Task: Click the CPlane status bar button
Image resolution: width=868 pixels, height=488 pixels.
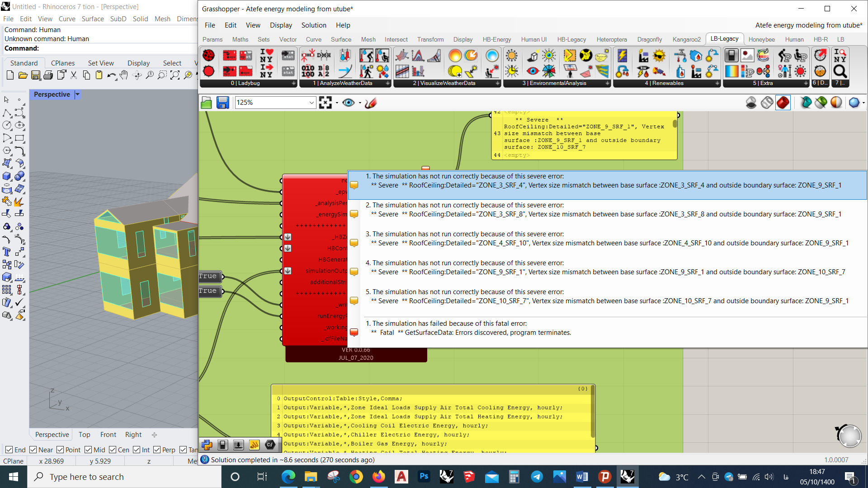Action: click(x=14, y=461)
